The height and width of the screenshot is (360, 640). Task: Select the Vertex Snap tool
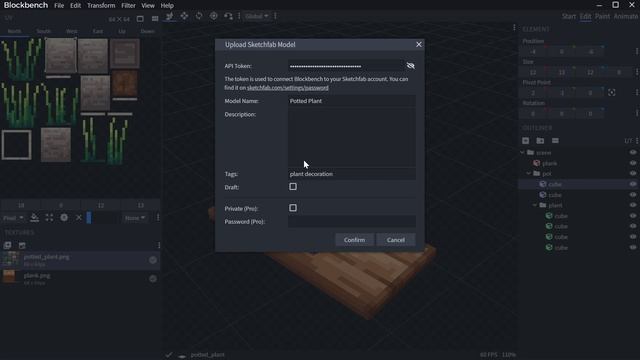click(228, 16)
